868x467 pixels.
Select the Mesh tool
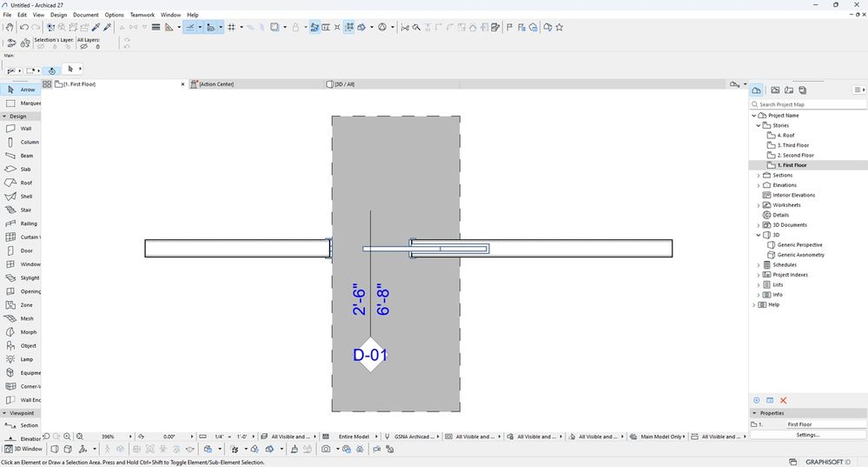click(x=21, y=318)
